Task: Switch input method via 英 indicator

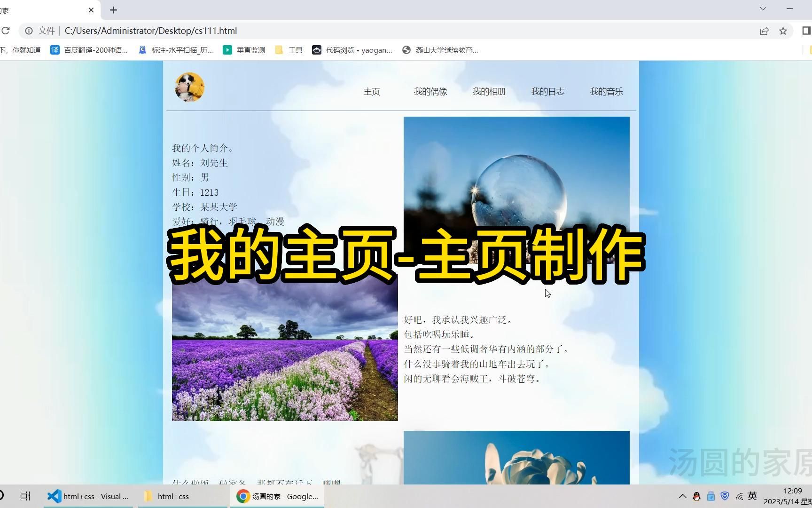Action: 752,496
